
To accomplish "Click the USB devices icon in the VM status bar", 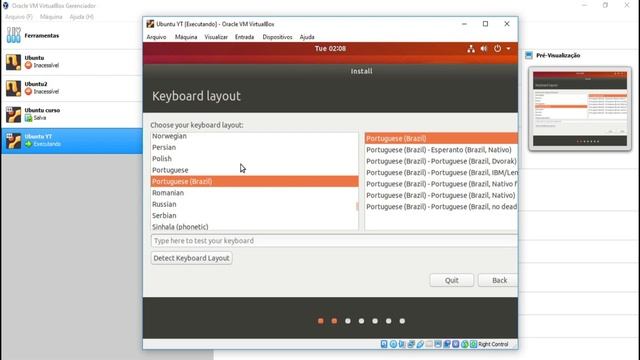I will click(x=420, y=344).
